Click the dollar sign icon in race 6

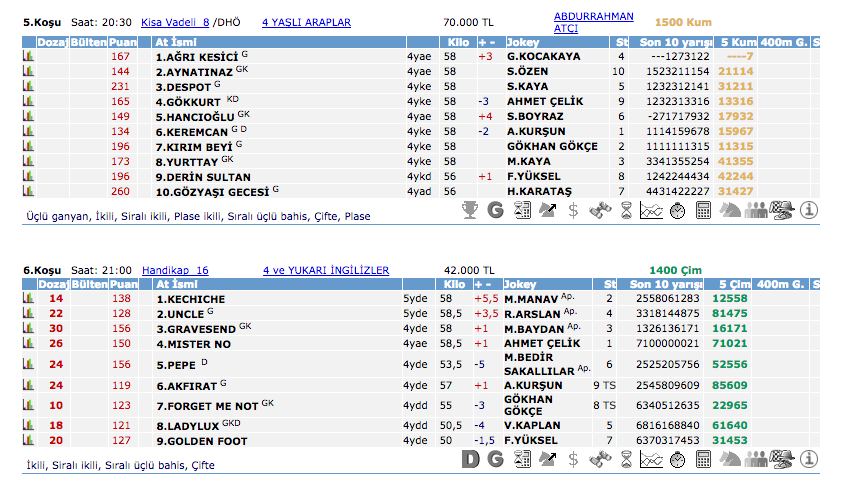click(573, 459)
